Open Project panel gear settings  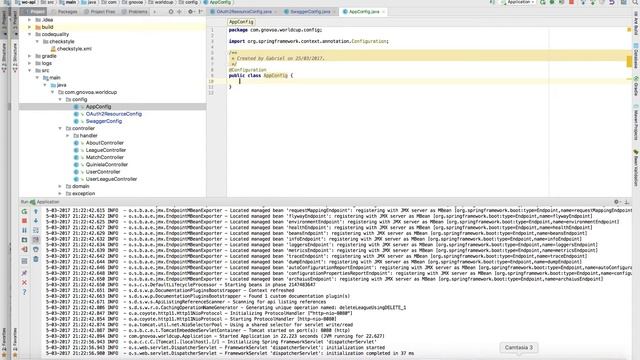point(191,12)
